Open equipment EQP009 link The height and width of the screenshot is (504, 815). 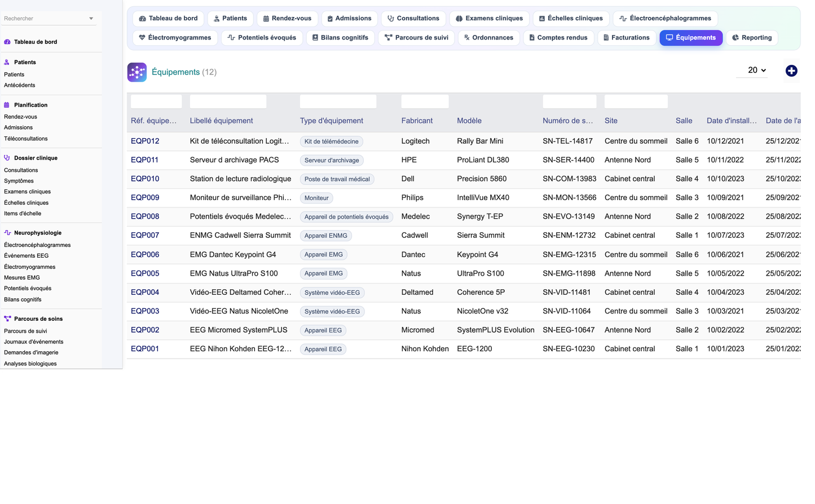[x=145, y=198]
